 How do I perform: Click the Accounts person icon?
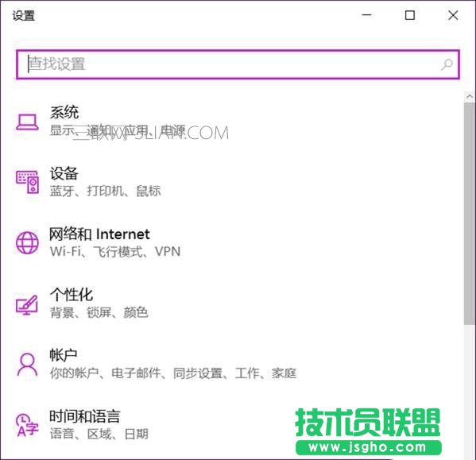pos(27,364)
